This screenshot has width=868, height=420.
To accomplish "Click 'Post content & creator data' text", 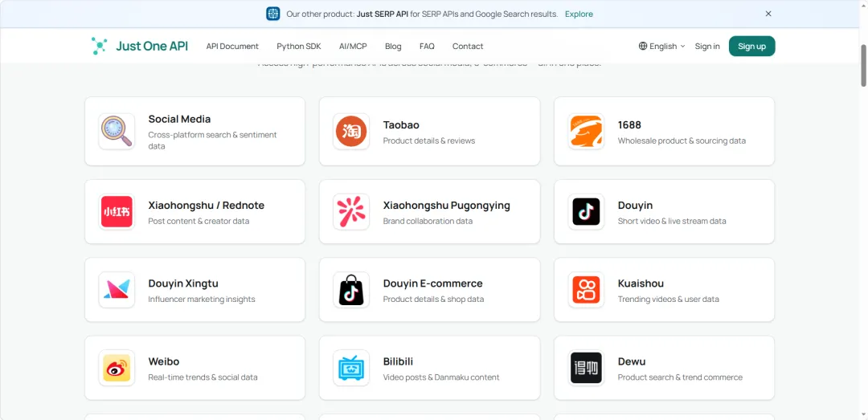I will coord(199,221).
